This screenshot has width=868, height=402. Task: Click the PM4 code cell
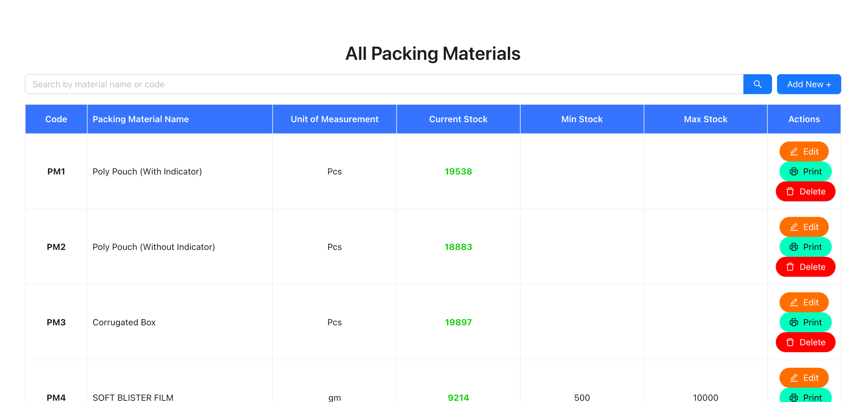(56, 398)
